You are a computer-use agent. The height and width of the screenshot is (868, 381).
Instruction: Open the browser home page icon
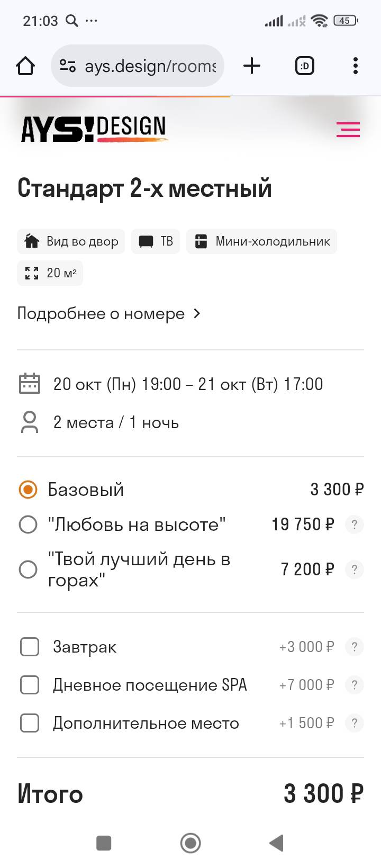click(25, 66)
